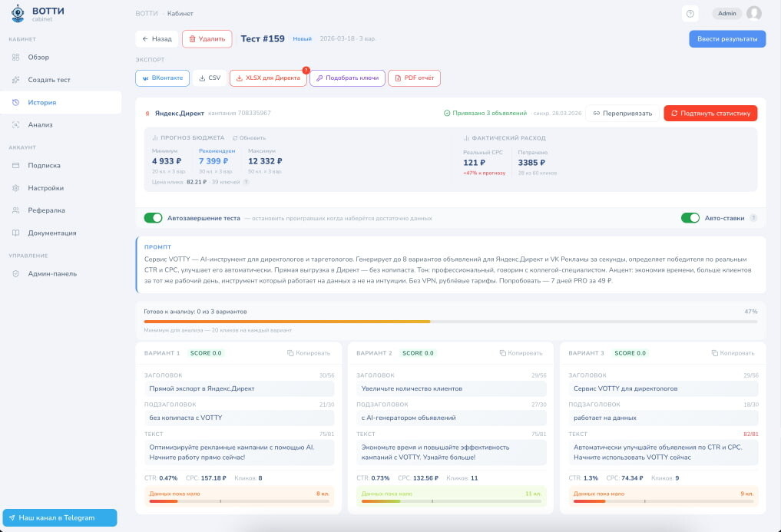Click the analysis readiness progress bar
Screen dimensions: 781x532
[450, 322]
